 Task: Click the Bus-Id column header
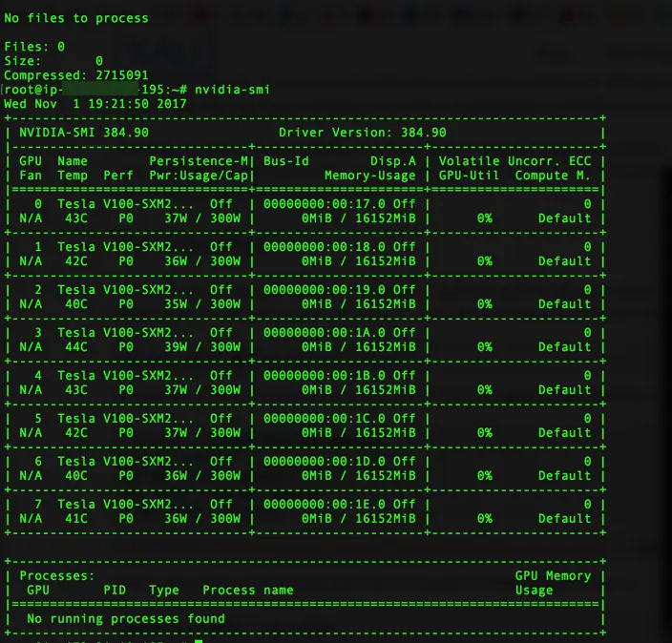285,161
